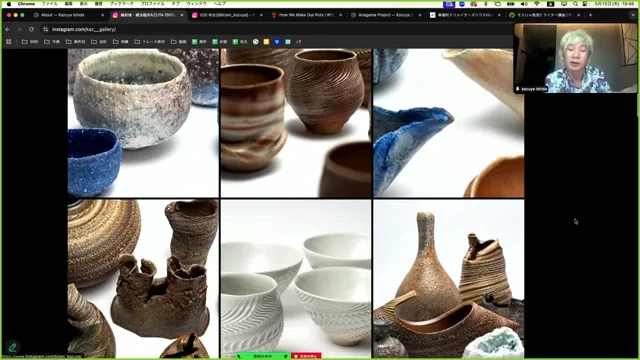Stop sharing with the red button

tap(307, 356)
